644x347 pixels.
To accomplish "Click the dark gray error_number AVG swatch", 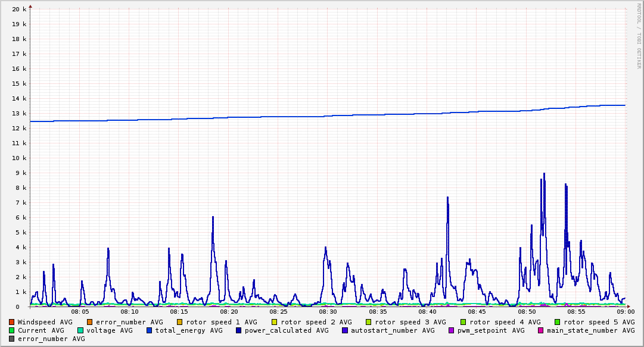I will [12, 339].
